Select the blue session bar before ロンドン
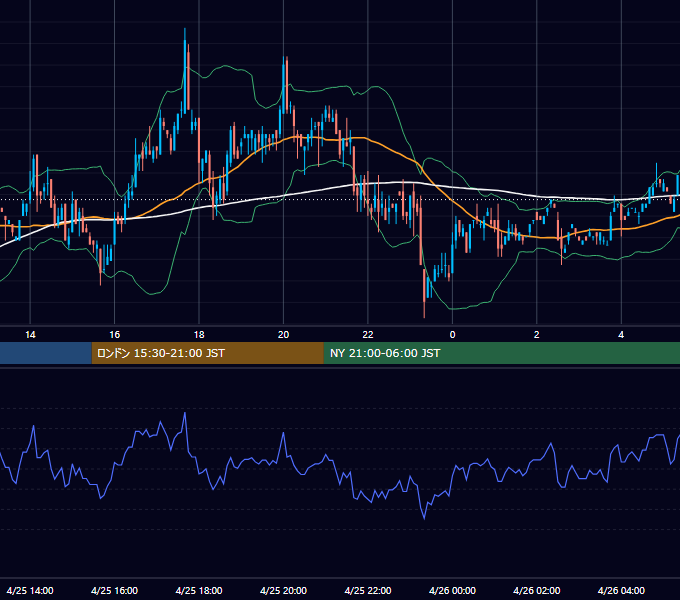This screenshot has height=600, width=680. [x=46, y=353]
